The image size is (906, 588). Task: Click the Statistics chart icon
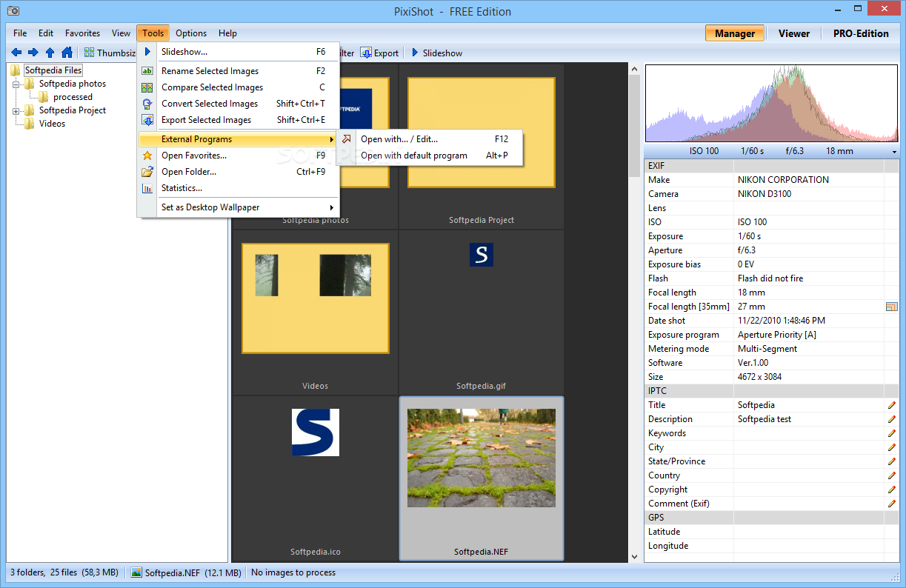pos(147,188)
